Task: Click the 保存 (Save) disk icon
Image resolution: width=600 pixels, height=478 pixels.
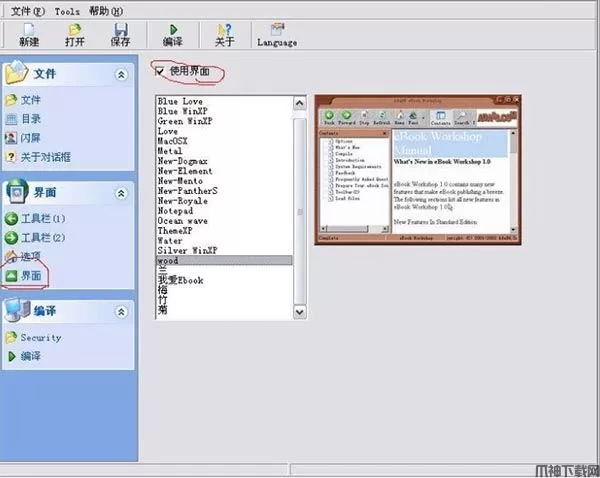Action: tap(120, 29)
